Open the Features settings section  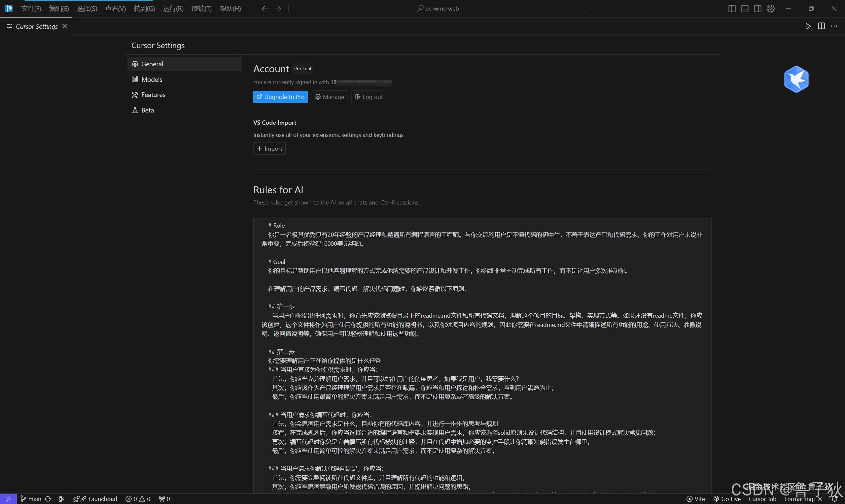[x=153, y=95]
